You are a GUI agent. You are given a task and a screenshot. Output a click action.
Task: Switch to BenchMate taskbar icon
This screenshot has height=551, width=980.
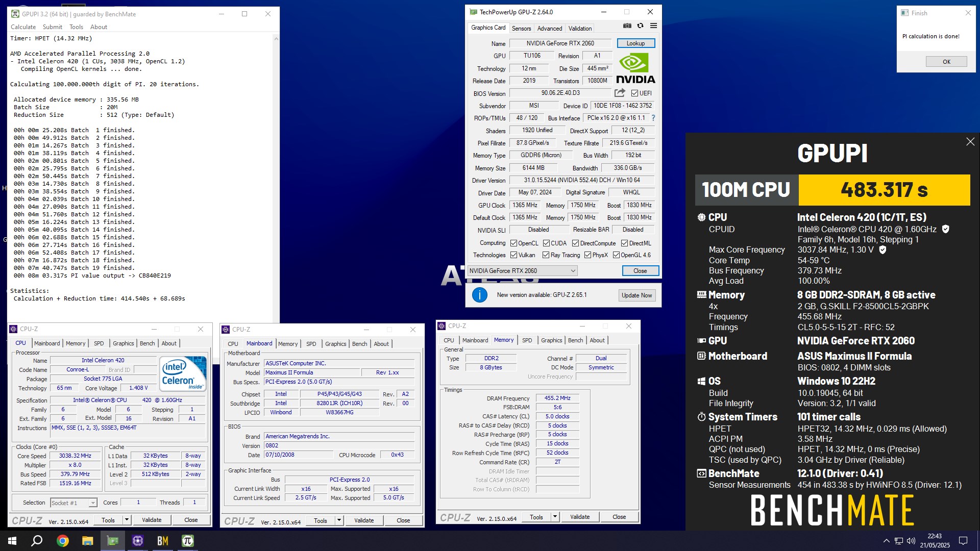[x=162, y=541]
